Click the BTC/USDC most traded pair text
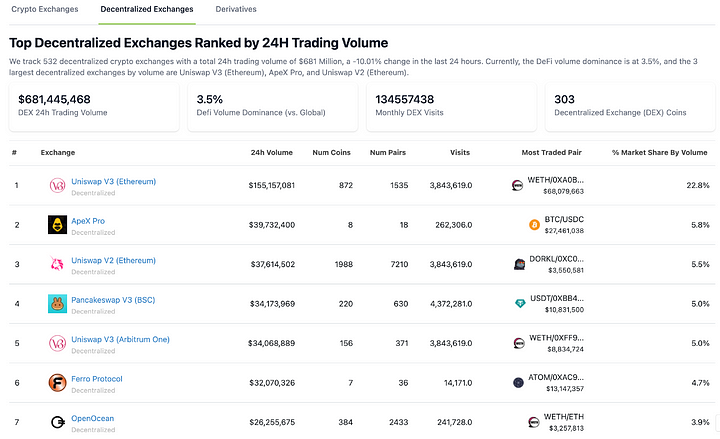720x439 pixels. pos(564,220)
